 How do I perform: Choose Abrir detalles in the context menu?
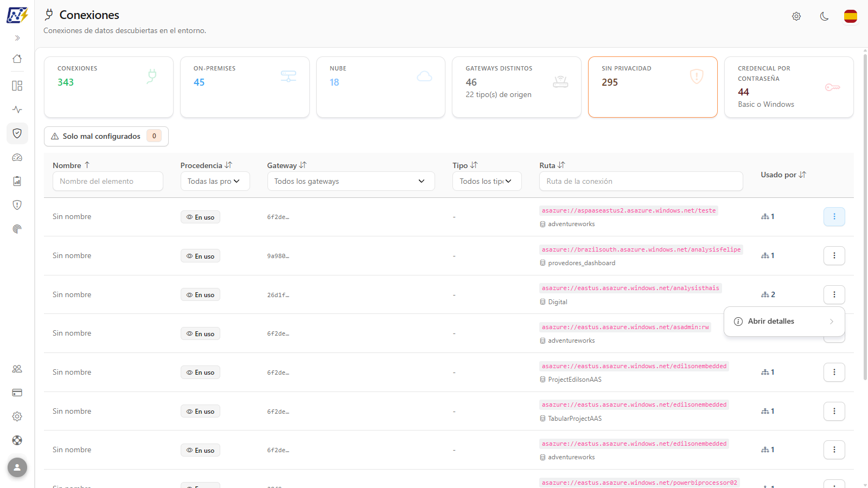tap(784, 322)
